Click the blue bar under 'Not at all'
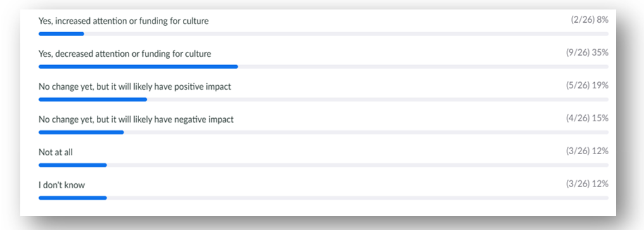 coord(73,165)
